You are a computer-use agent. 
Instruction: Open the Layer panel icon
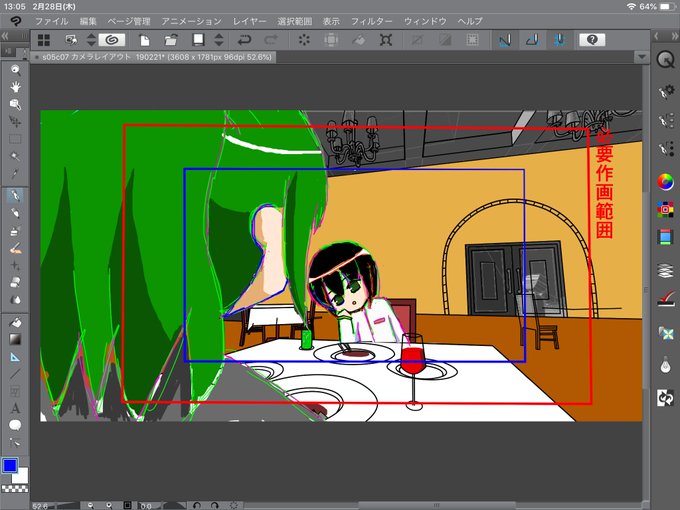665,271
